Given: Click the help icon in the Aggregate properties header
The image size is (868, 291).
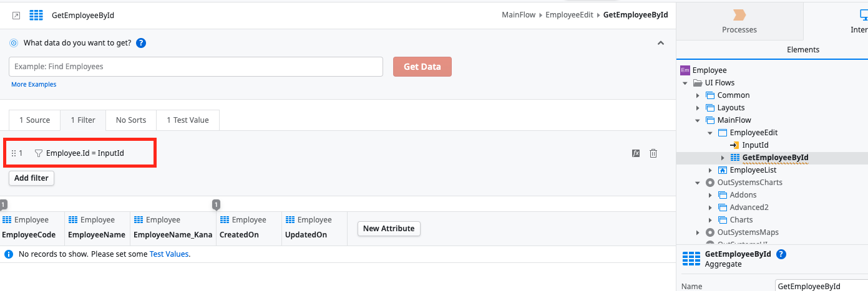Looking at the screenshot, I should click(781, 254).
